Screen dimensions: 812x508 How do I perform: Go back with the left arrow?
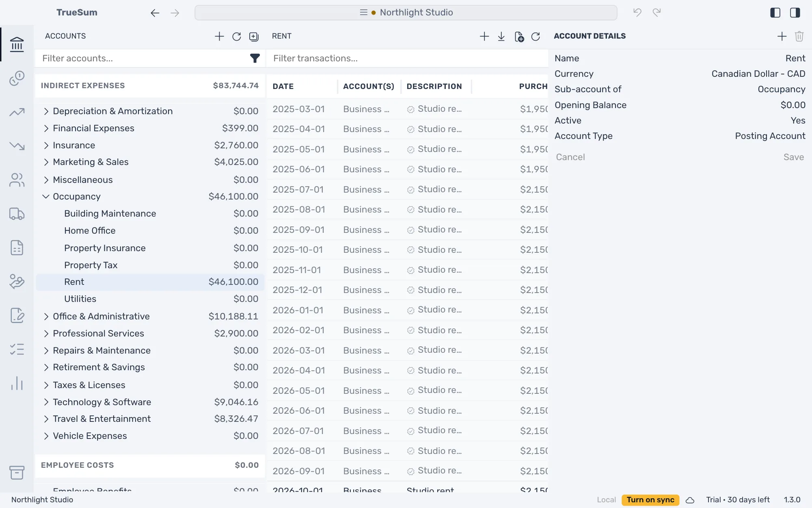[155, 13]
